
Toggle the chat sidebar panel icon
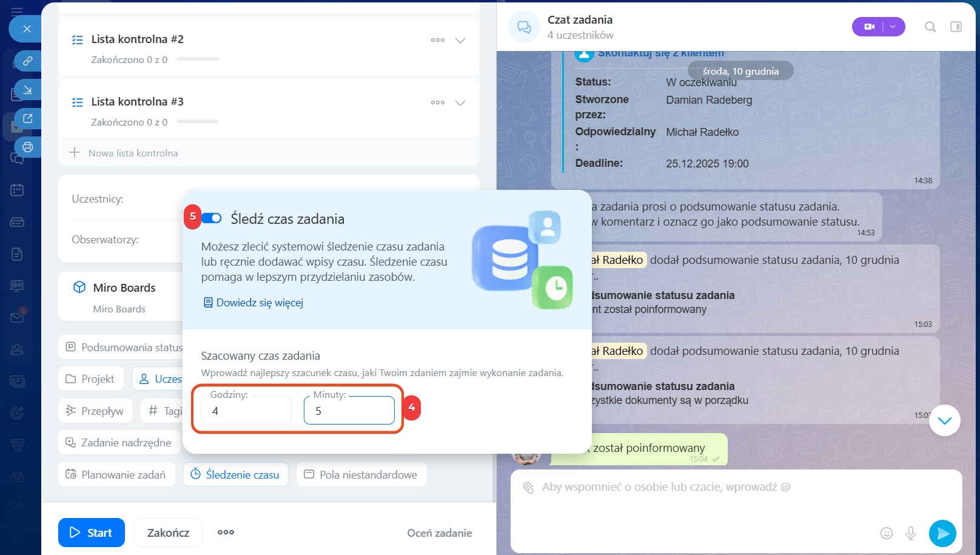[x=956, y=27]
